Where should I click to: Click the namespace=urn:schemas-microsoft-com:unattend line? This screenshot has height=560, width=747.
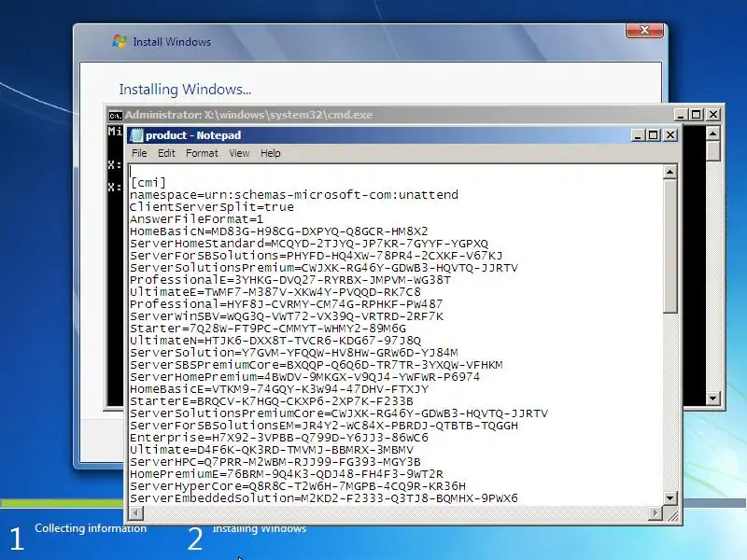pyautogui.click(x=294, y=195)
